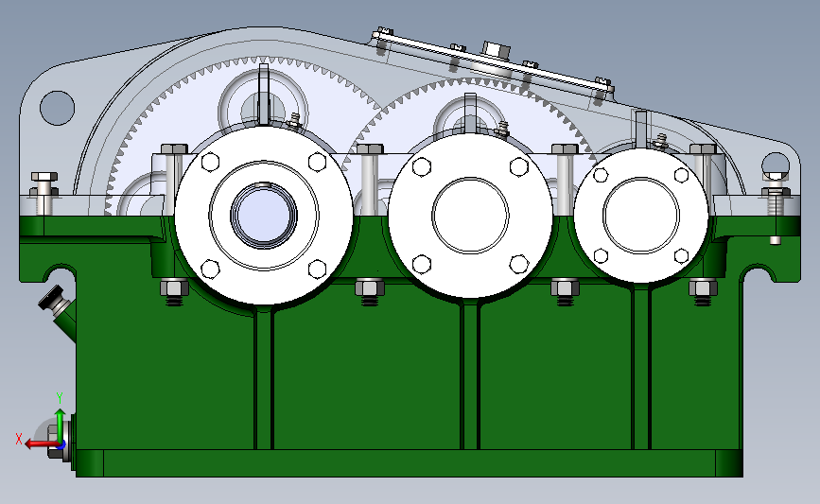The height and width of the screenshot is (504, 820).
Task: Click the "Y" axis label
Action: 60,398
